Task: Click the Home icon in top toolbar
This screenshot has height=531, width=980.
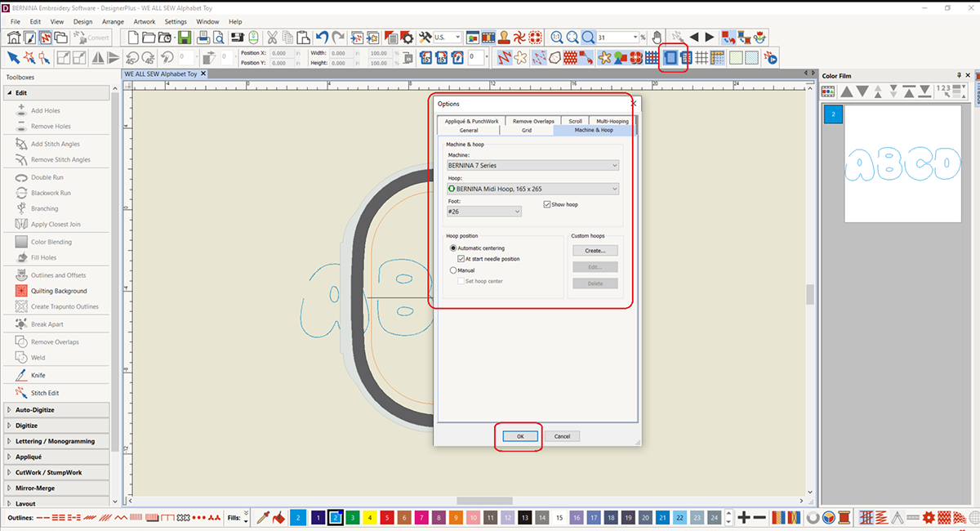Action: pos(14,38)
